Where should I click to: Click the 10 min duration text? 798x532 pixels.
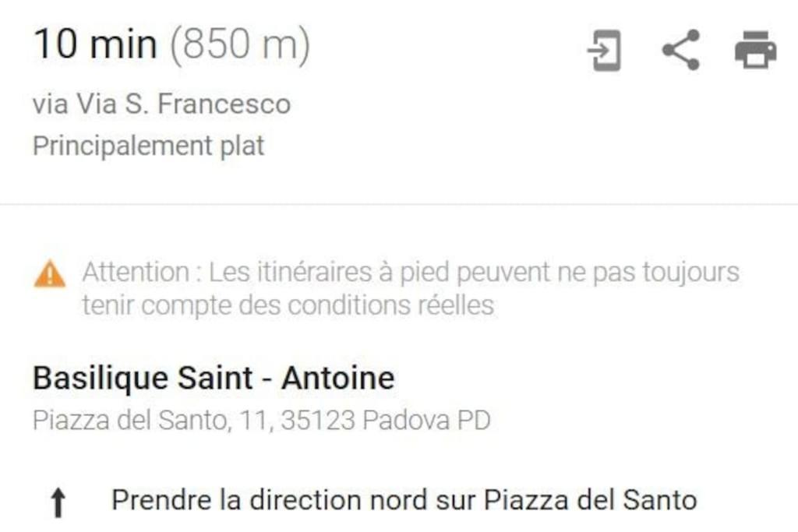tap(95, 44)
